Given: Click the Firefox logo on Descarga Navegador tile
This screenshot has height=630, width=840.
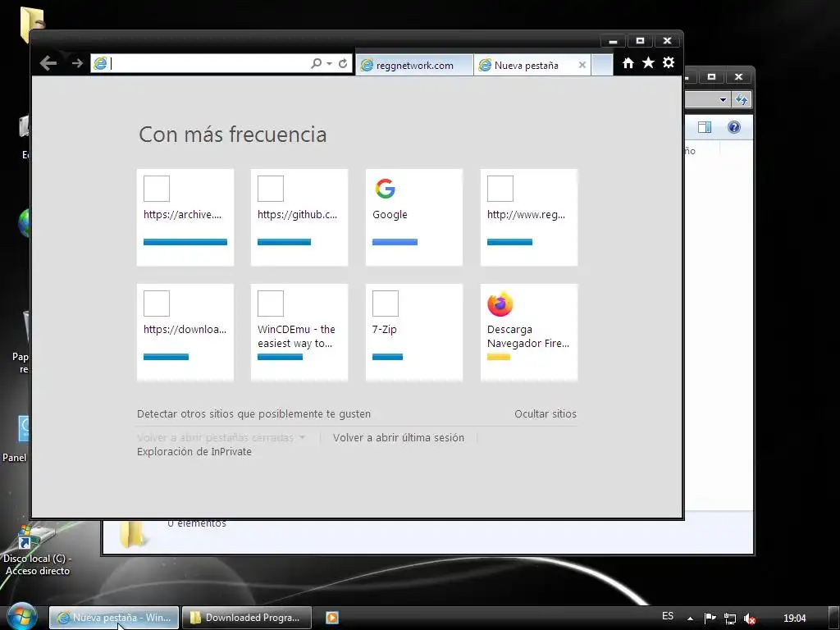Looking at the screenshot, I should coord(500,304).
